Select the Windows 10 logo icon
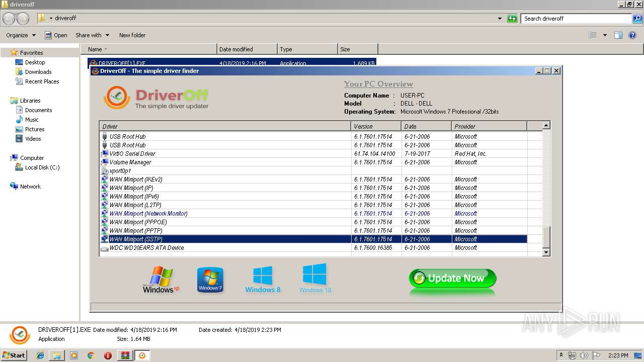 click(x=315, y=278)
